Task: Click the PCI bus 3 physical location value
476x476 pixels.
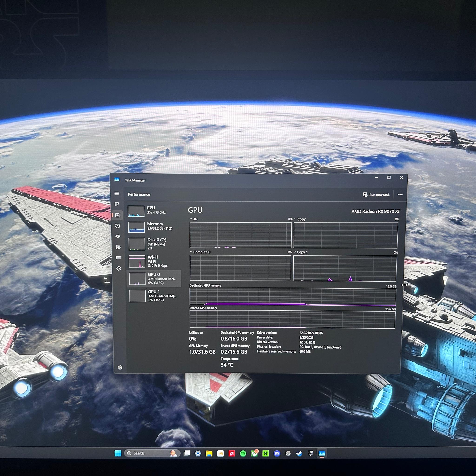Action: tap(320, 347)
